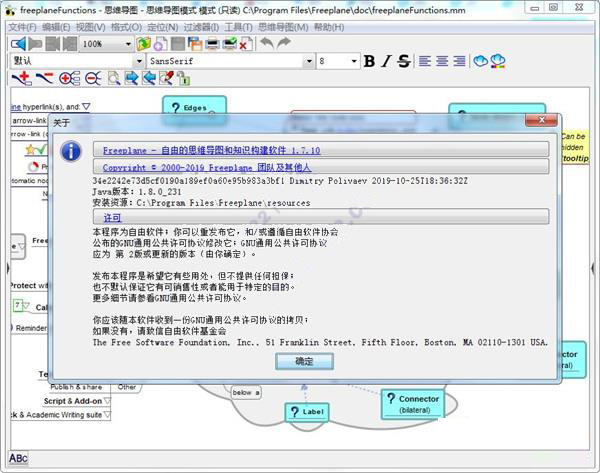The image size is (600, 473).
Task: Find next using the right blue arrow search icon
Action: pyautogui.click(x=131, y=78)
